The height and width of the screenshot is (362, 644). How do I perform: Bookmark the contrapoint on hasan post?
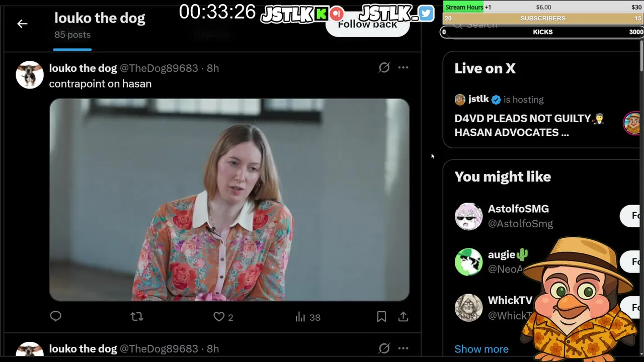point(381,317)
